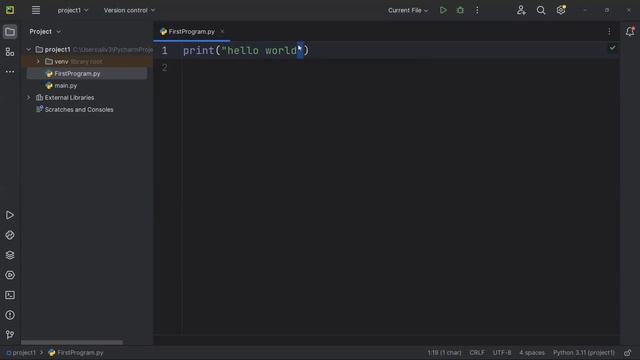Image resolution: width=640 pixels, height=360 pixels.
Task: Open line and column position widget
Action: click(x=444, y=353)
